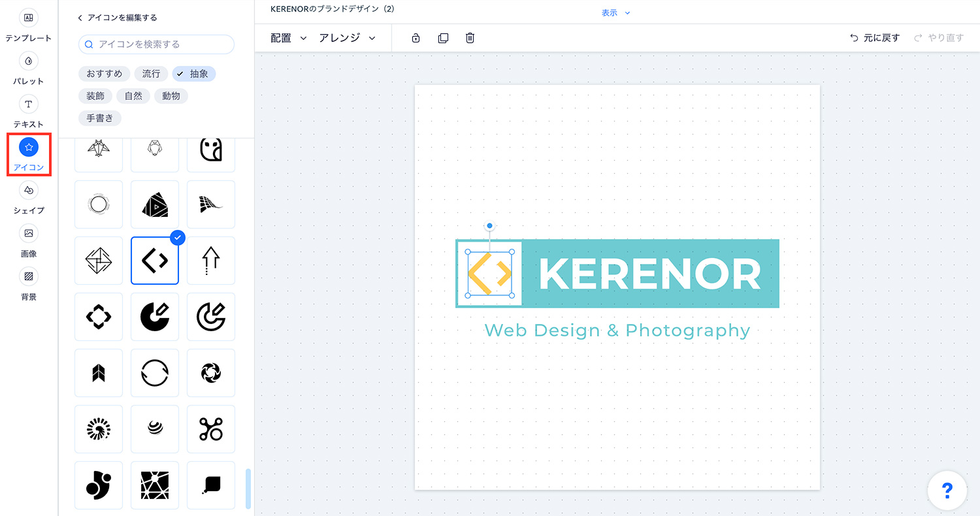980x516 pixels.
Task: Click the duplicate icon in toolbar
Action: pyautogui.click(x=443, y=38)
